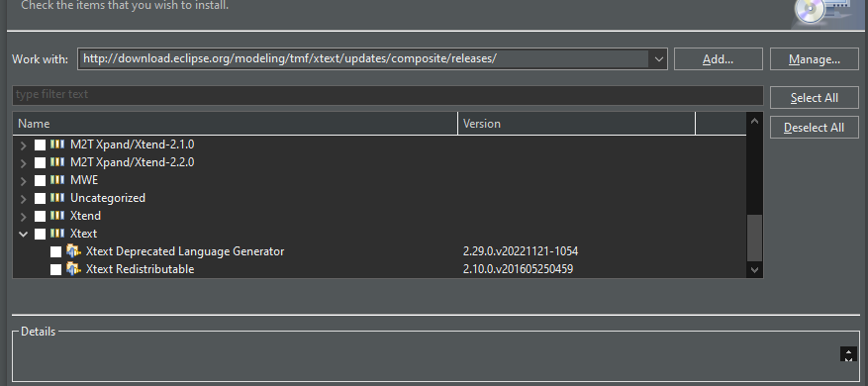The width and height of the screenshot is (868, 386).
Task: Open the Work with URL dropdown
Action: (x=659, y=59)
